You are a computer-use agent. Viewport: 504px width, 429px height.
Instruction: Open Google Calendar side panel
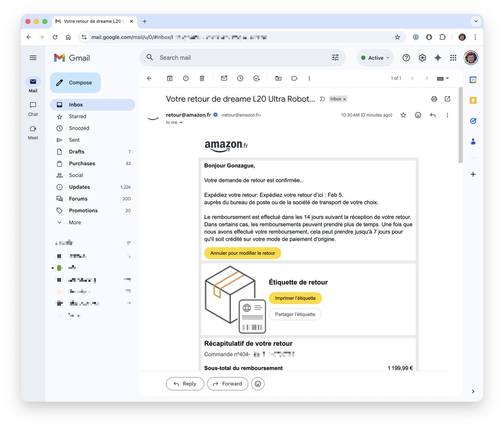[x=473, y=80]
